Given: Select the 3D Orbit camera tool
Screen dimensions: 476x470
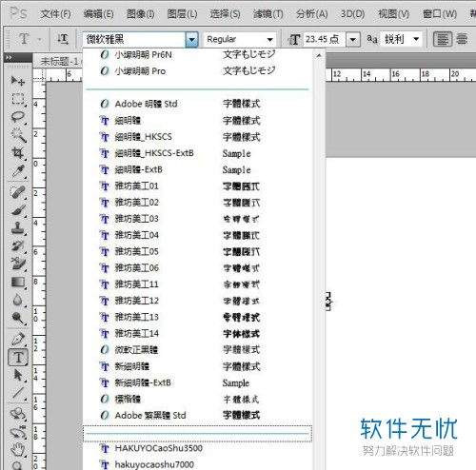Looking at the screenshot, I should pos(18,432).
